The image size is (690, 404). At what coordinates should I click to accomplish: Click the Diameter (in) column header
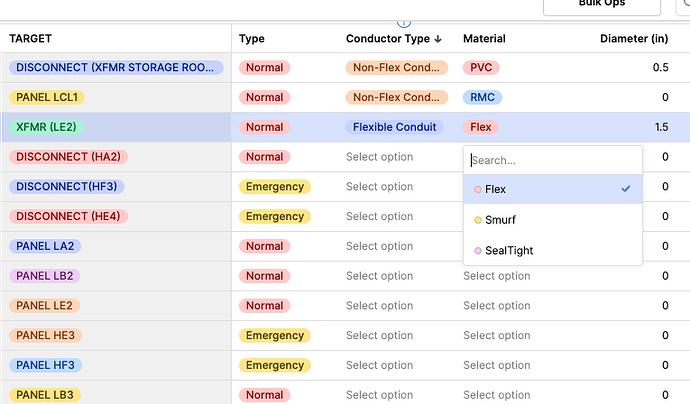coord(634,39)
